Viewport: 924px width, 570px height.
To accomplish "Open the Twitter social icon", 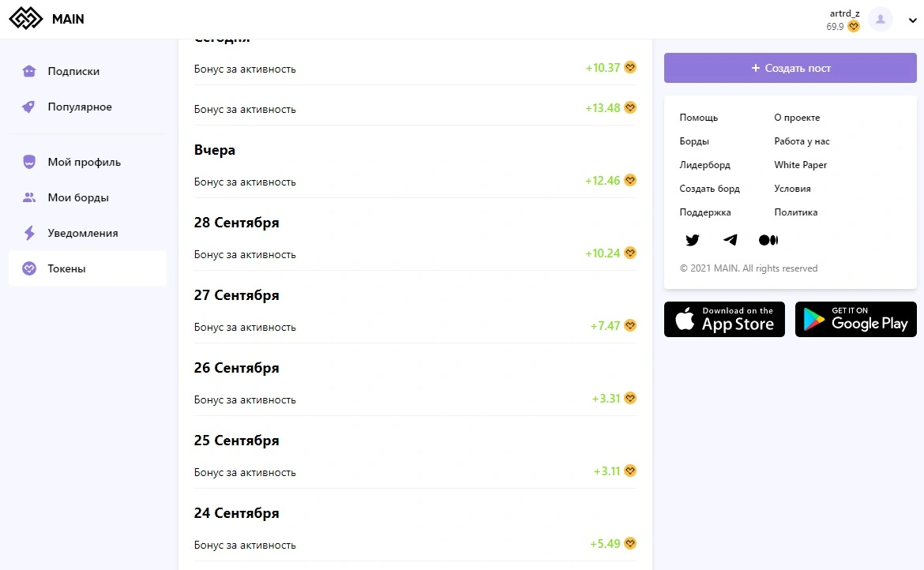I will point(693,240).
